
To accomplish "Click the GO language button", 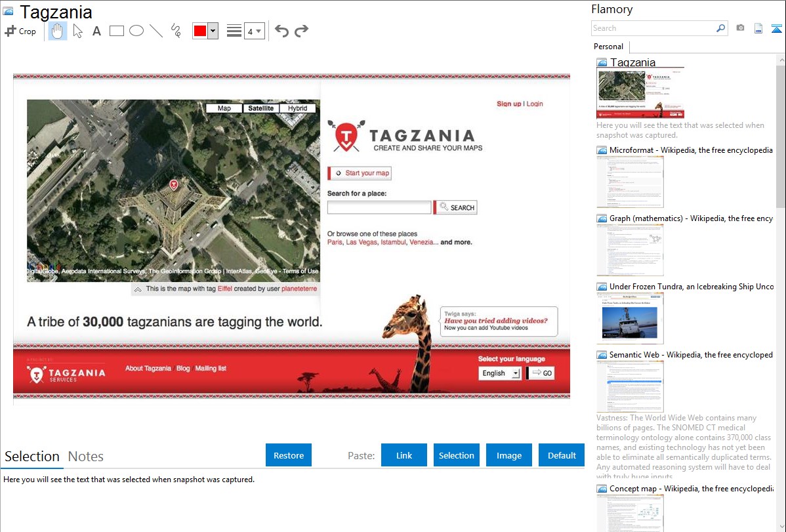I will tap(541, 373).
